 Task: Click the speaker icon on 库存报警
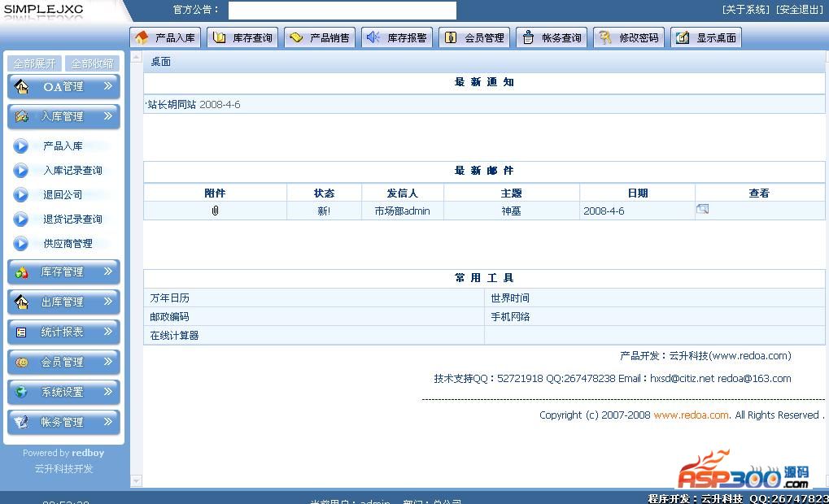(x=373, y=37)
